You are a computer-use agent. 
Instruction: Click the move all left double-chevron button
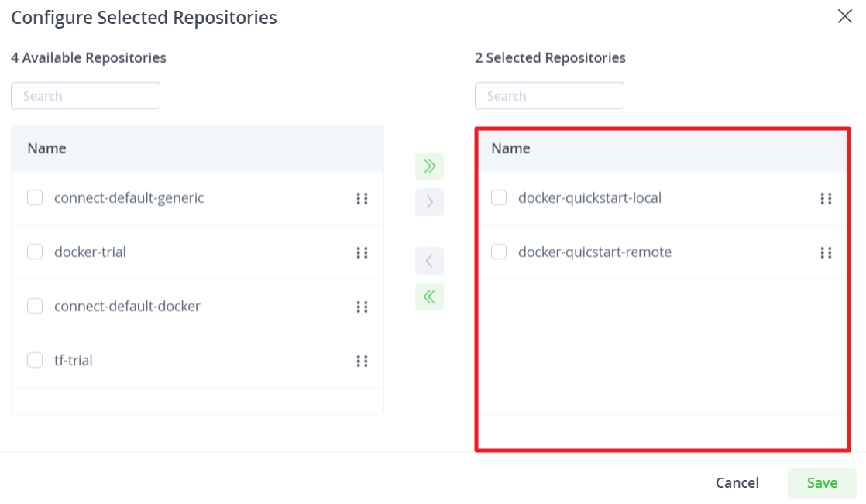[429, 297]
